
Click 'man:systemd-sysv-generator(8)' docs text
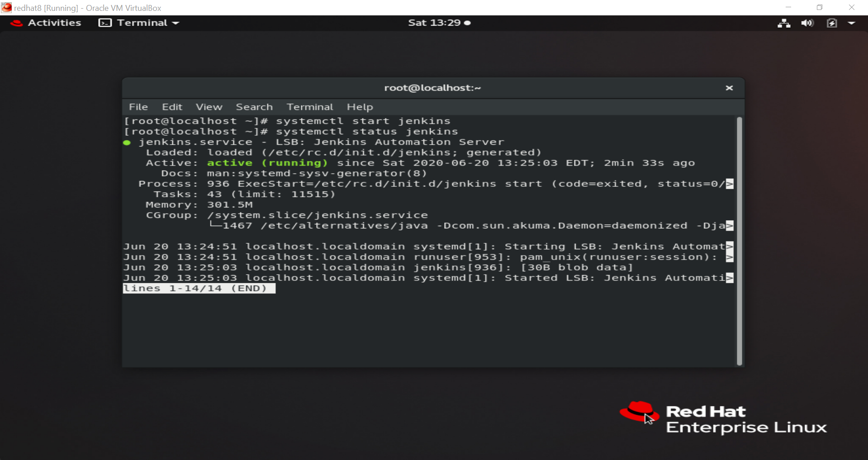(x=317, y=174)
